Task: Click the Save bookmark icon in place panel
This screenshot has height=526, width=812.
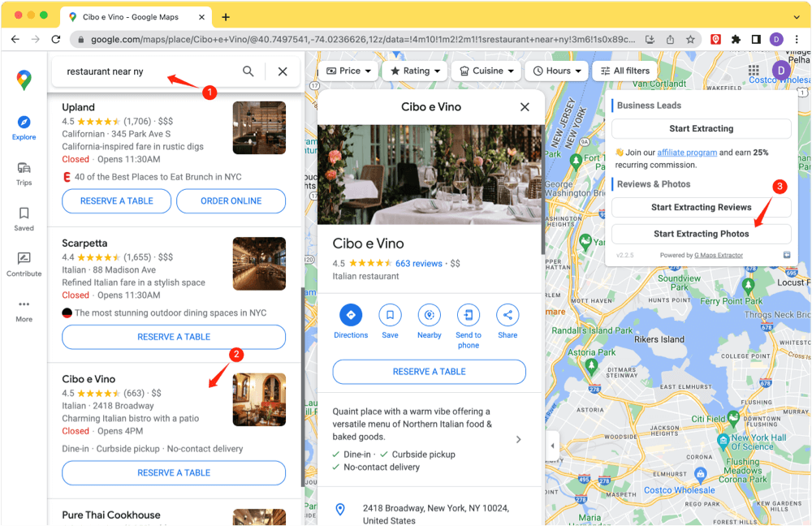Action: tap(390, 315)
